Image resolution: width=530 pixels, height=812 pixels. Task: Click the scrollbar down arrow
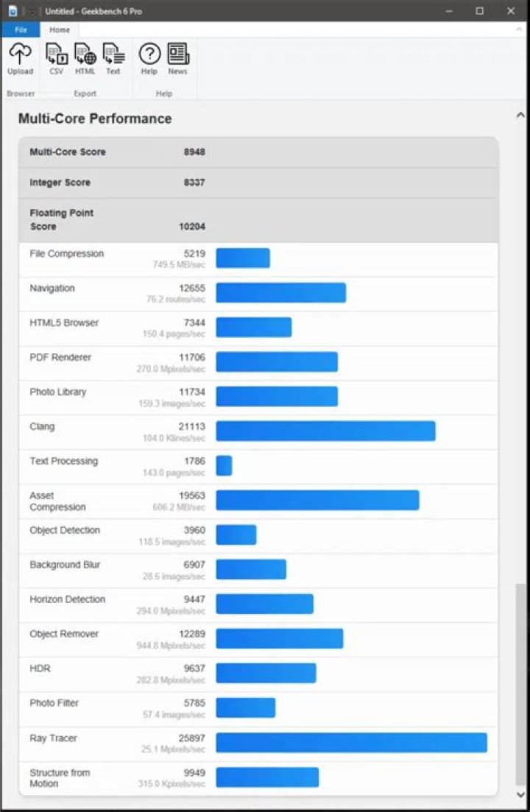pos(521,795)
